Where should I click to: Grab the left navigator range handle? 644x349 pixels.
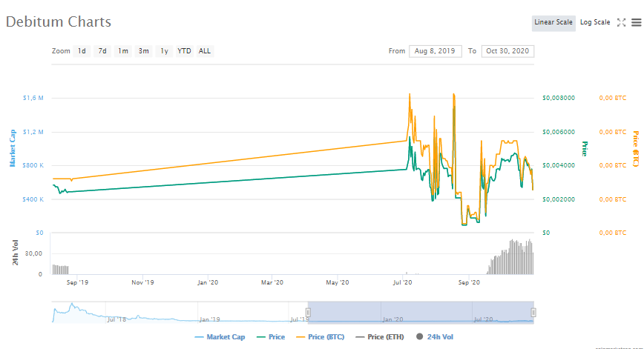[308, 313]
